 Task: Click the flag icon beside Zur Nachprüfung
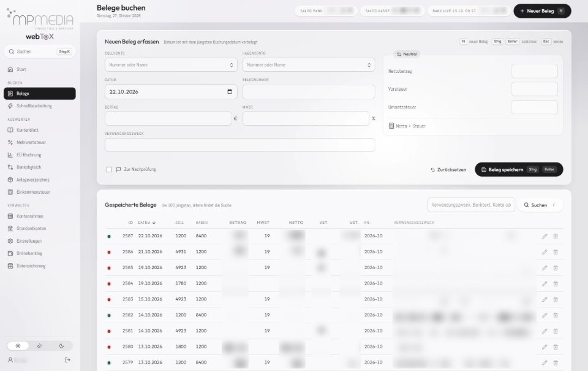click(x=118, y=169)
